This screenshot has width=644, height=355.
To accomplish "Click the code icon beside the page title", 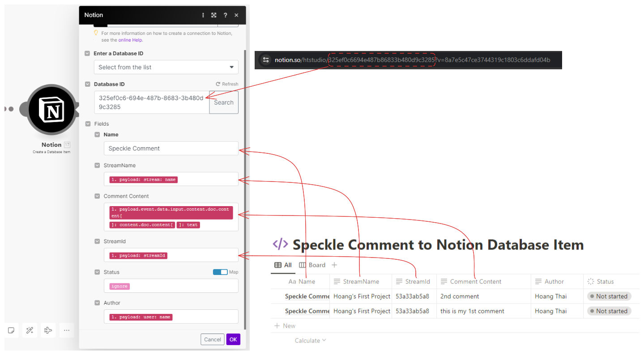I will click(280, 244).
